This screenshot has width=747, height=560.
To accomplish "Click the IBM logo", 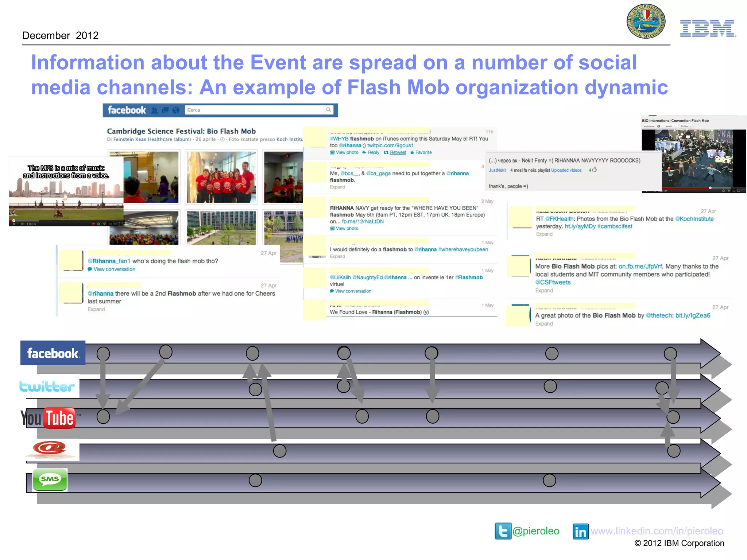I will click(708, 28).
